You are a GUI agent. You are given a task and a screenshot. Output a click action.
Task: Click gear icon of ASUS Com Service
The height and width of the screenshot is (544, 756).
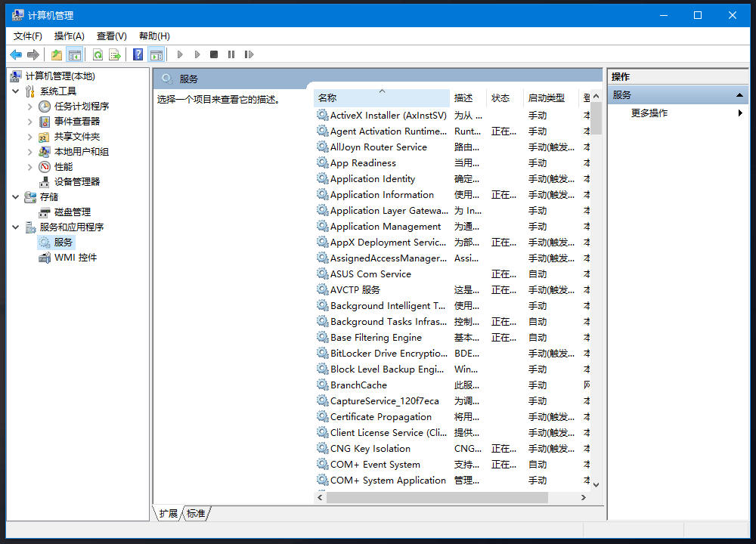click(322, 274)
